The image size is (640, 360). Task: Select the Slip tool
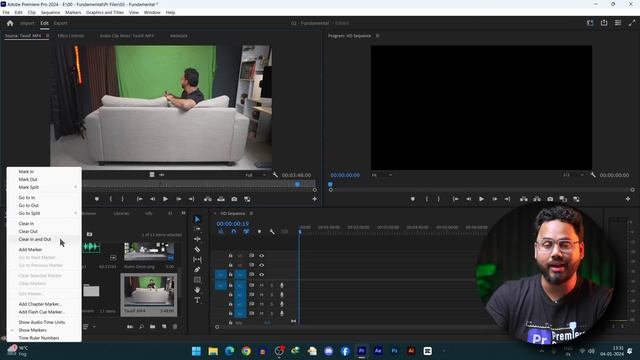click(197, 260)
